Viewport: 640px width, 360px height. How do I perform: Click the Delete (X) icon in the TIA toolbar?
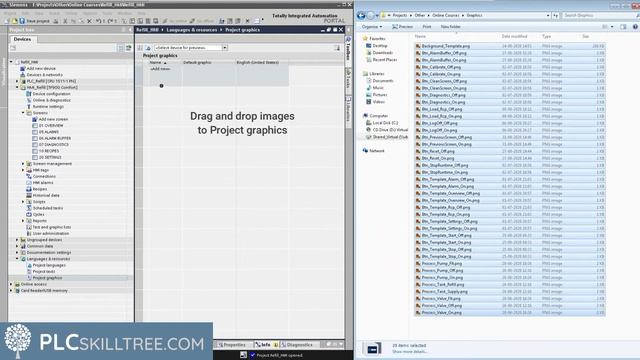coord(89,21)
